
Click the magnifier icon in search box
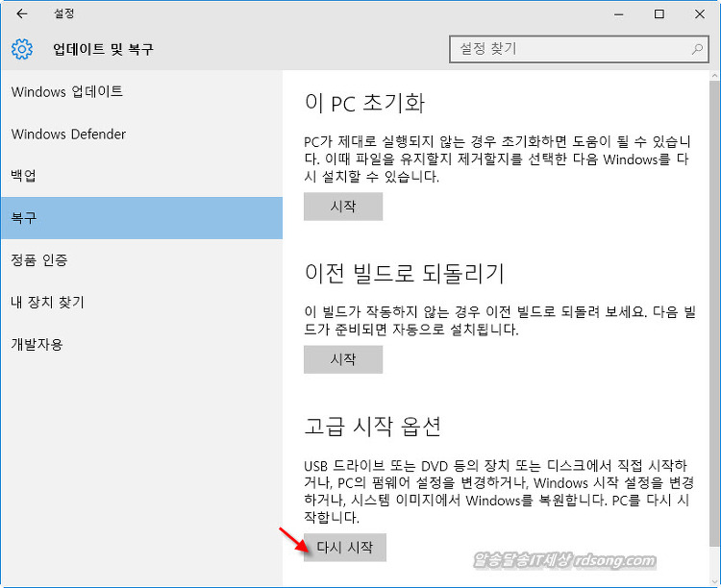coord(697,49)
